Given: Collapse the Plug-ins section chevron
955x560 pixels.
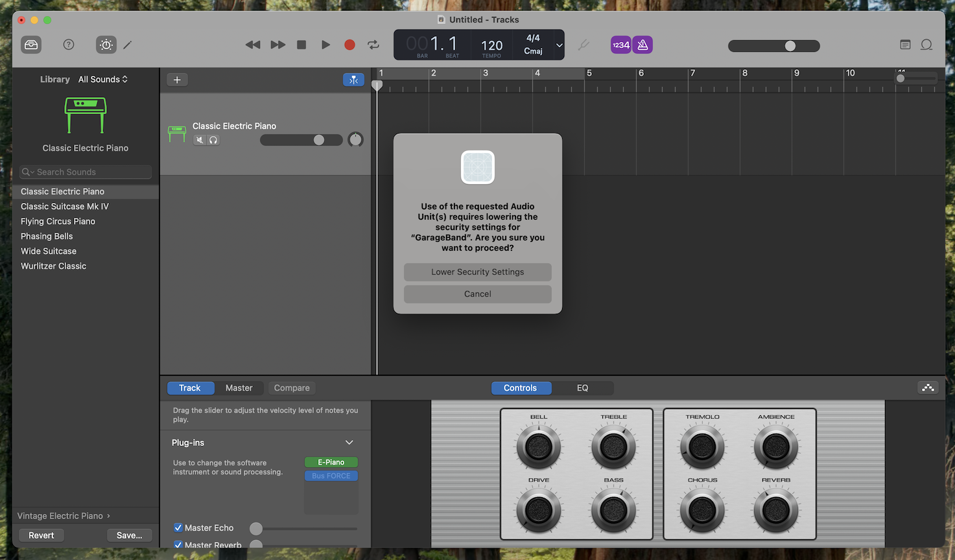Looking at the screenshot, I should tap(349, 443).
